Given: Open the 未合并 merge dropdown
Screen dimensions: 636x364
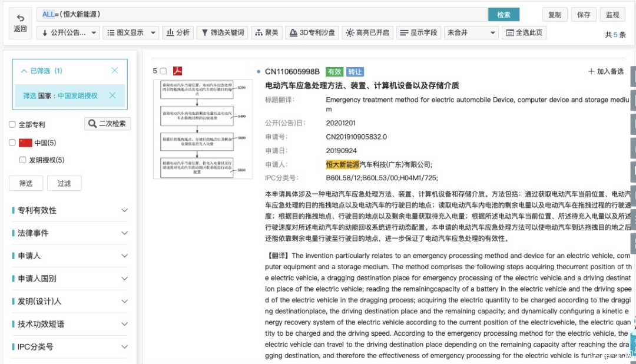Looking at the screenshot, I should (x=471, y=32).
